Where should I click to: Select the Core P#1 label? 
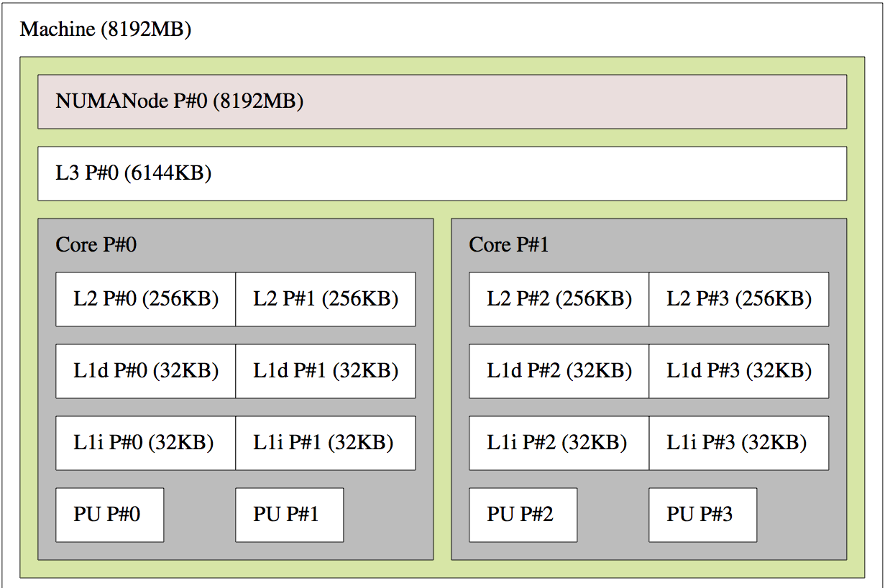tap(509, 245)
